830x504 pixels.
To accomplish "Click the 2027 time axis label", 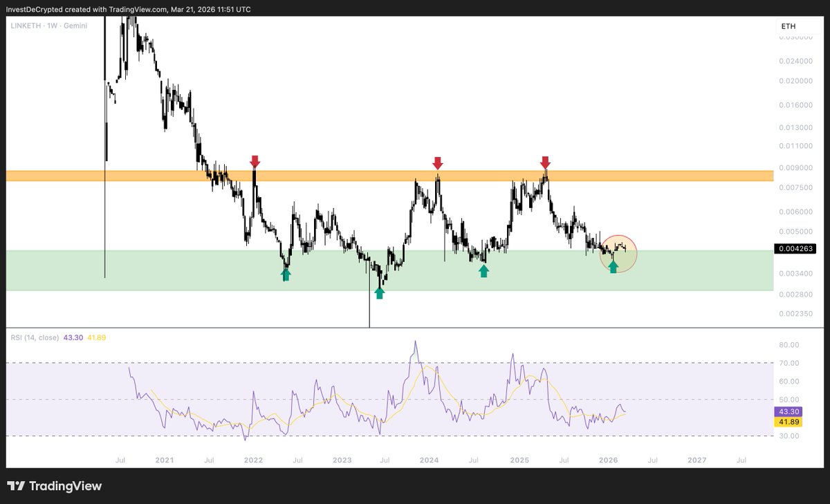I will (x=697, y=460).
